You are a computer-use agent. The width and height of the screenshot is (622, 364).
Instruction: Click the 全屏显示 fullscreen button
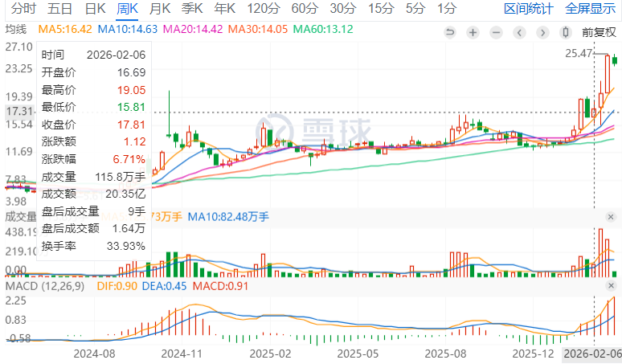click(x=591, y=10)
